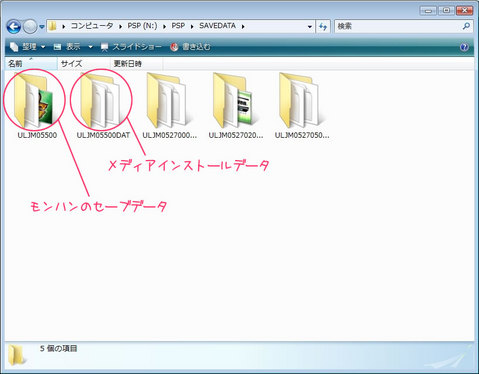Click the 表示 views button
This screenshot has height=374, width=479.
(67, 47)
